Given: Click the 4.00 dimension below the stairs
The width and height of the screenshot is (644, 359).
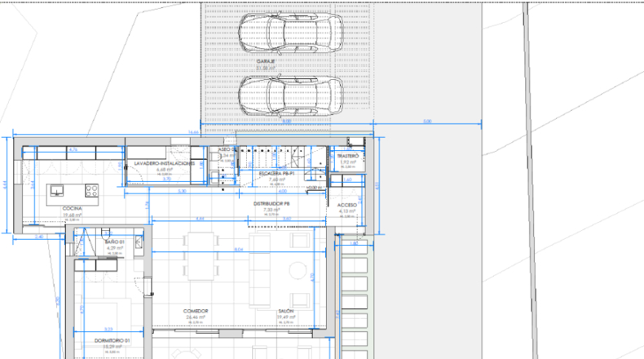Looking at the screenshot, I should pyautogui.click(x=283, y=191).
